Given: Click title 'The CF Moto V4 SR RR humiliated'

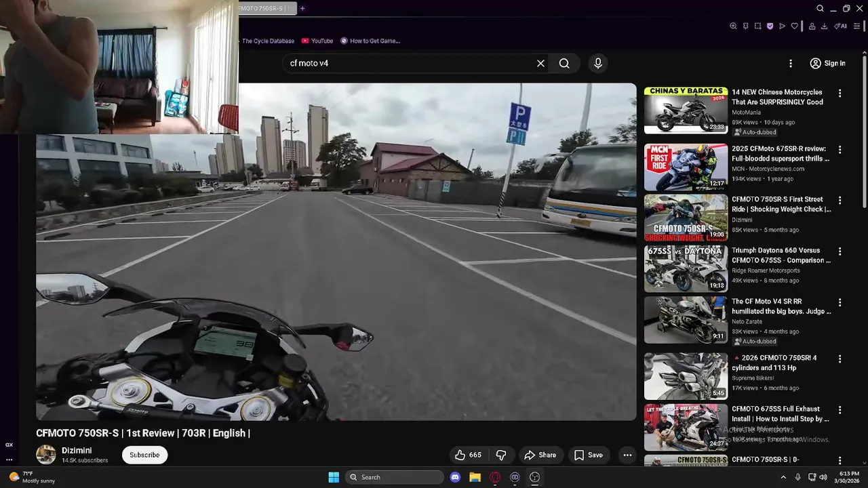Looking at the screenshot, I should 781,306.
